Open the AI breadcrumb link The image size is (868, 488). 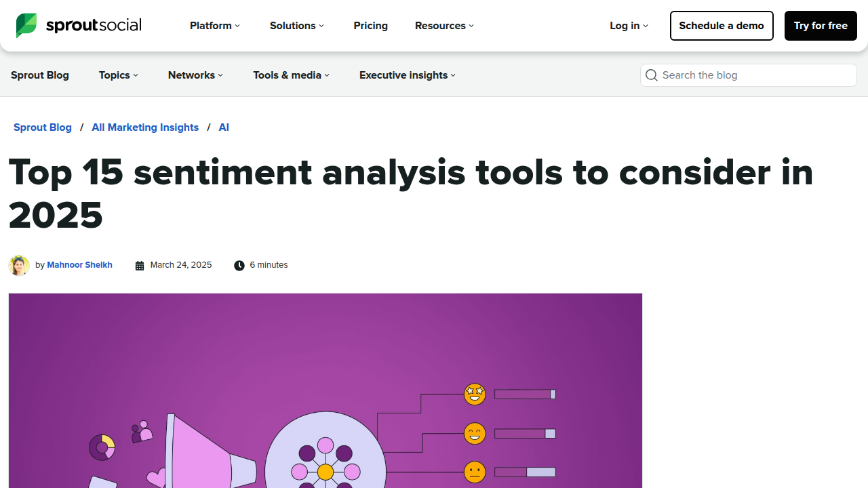coord(224,127)
